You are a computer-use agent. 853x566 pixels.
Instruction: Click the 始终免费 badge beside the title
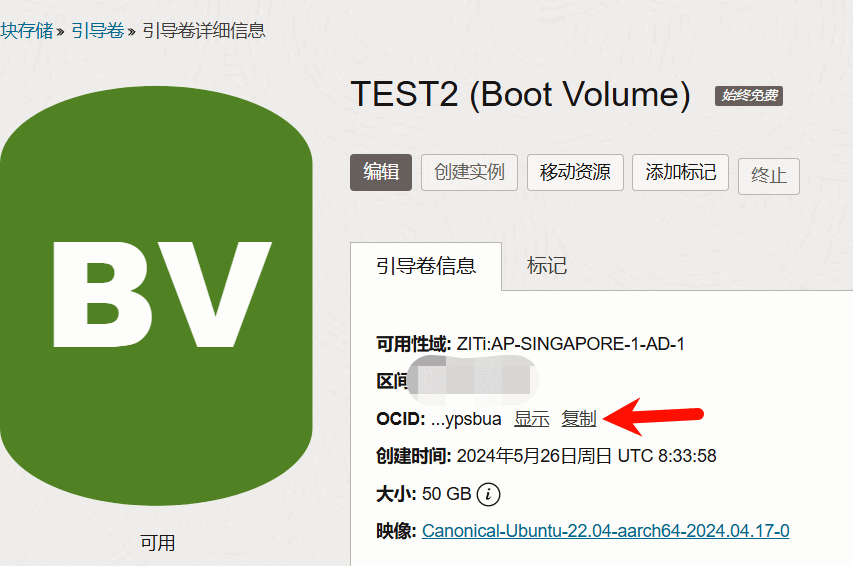point(749,96)
